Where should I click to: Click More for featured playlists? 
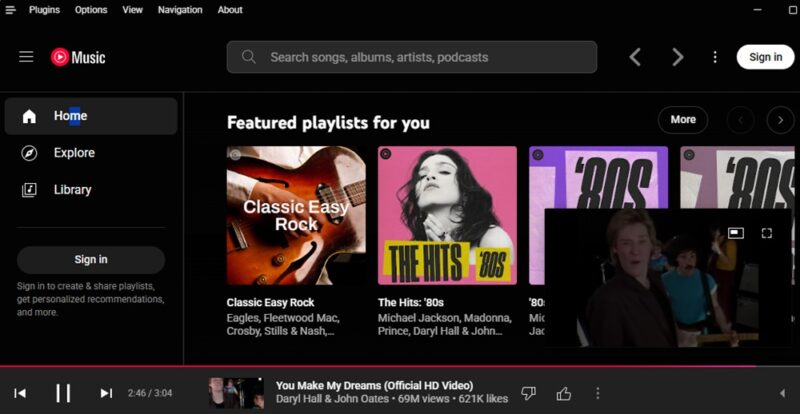coord(683,120)
